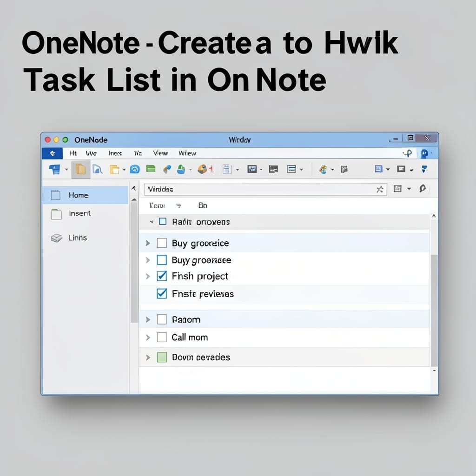
Task: Click the dark picture toolbar icon
Action: (252, 169)
